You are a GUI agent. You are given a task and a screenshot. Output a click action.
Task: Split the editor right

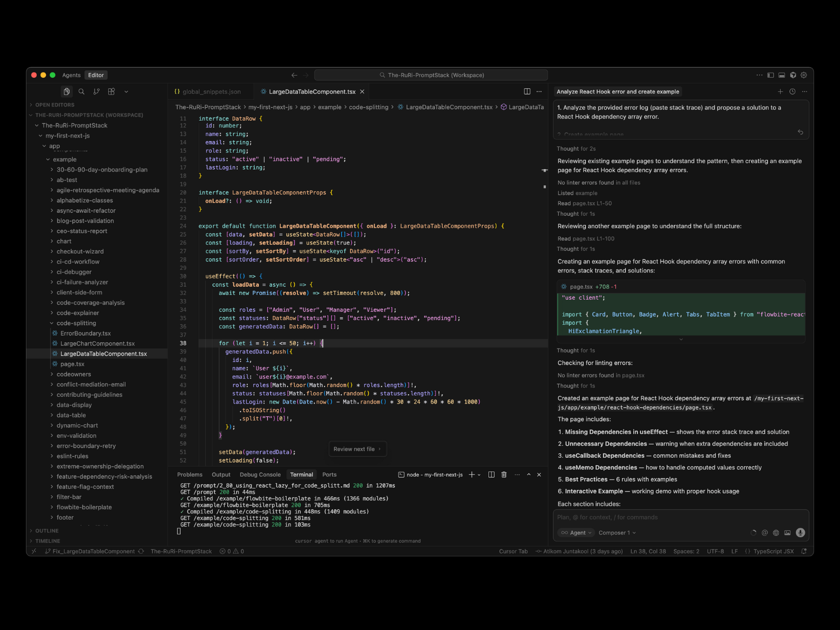tap(527, 91)
